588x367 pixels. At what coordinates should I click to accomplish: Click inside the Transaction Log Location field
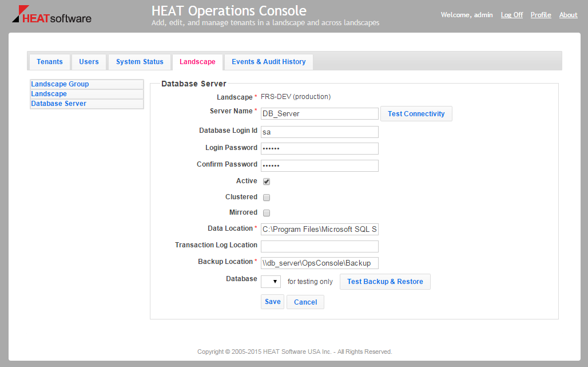pyautogui.click(x=319, y=246)
